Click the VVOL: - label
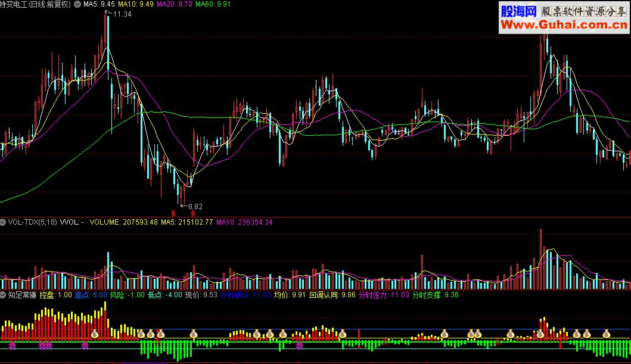This screenshot has width=631, height=364. coord(72,222)
